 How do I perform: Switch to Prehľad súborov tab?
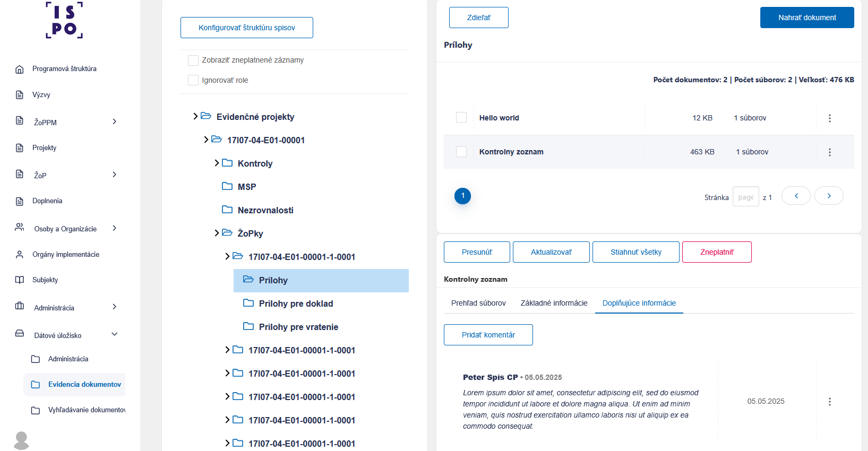click(x=478, y=303)
